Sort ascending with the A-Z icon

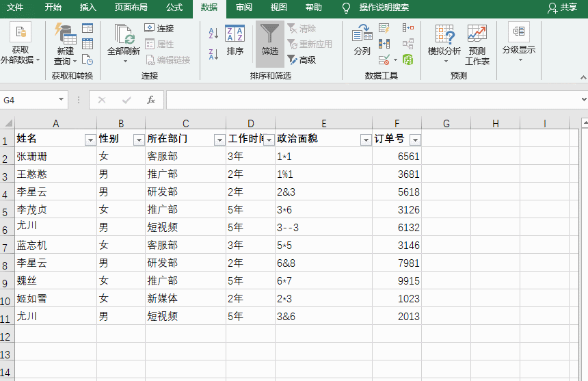(213, 33)
